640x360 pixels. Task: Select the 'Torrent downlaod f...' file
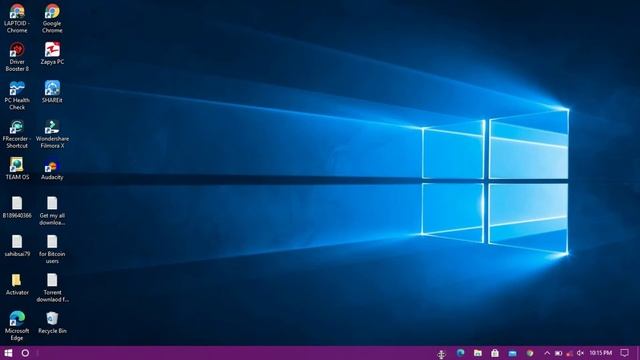[52, 288]
